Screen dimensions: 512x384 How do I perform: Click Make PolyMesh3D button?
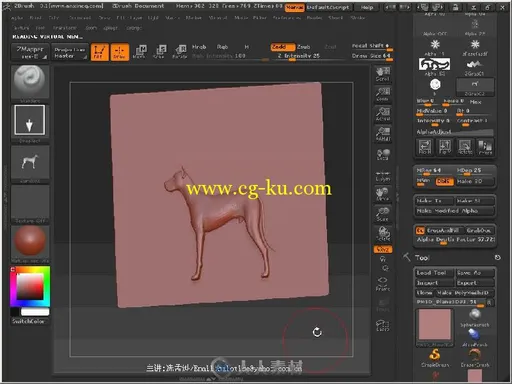pos(465,293)
